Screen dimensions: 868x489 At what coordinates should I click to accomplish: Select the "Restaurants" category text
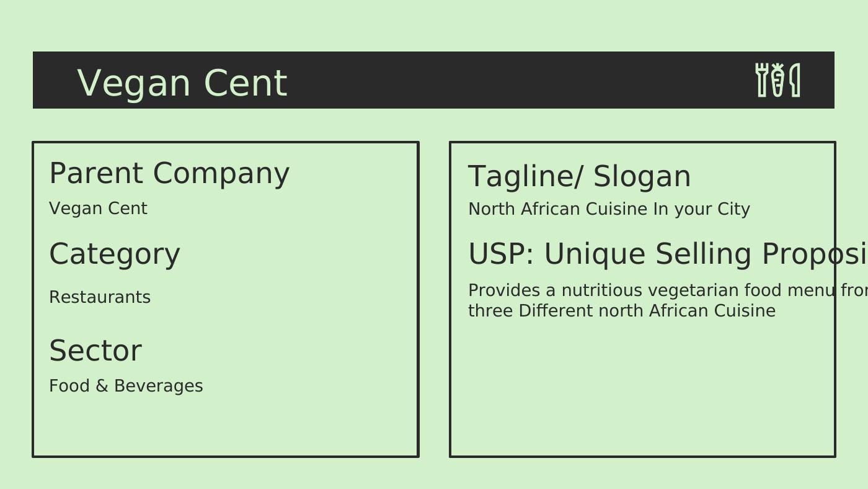pyautogui.click(x=100, y=297)
